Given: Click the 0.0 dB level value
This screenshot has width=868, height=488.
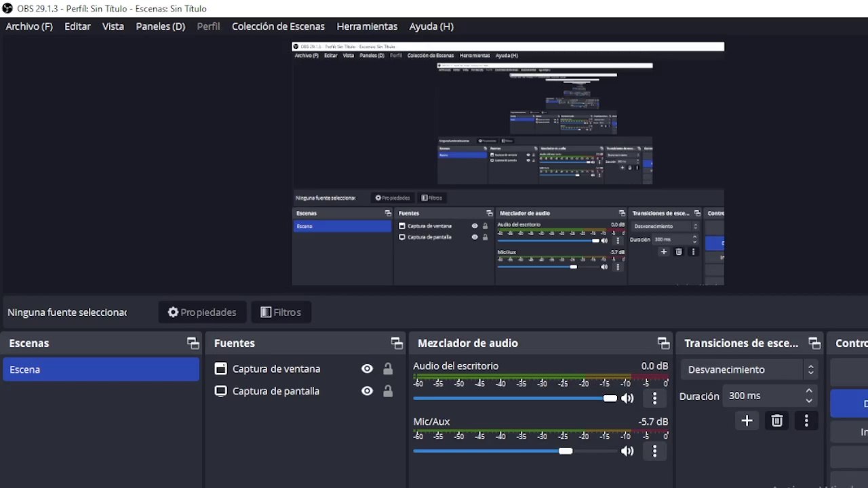Looking at the screenshot, I should click(x=654, y=366).
